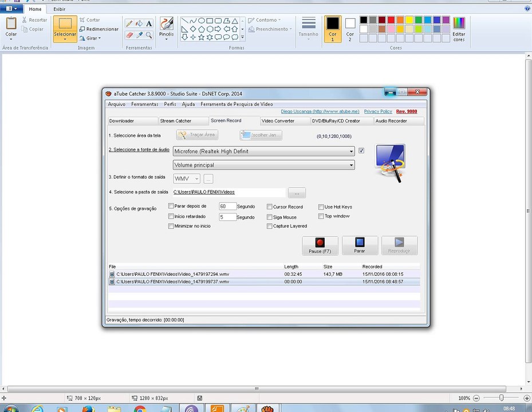Pick the Eraser tool
Viewport: 532px width, 412px height.
point(129,35)
